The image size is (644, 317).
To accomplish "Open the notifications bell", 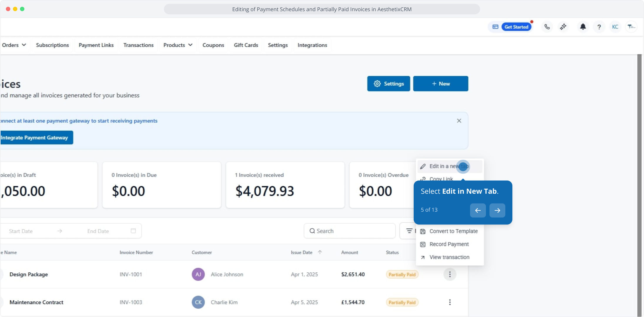I will (x=583, y=27).
